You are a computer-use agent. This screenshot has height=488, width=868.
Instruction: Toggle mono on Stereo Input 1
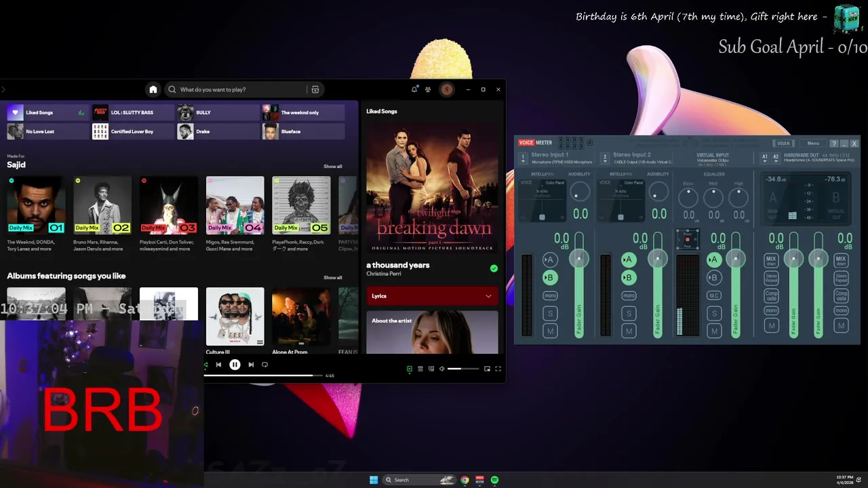click(550, 296)
